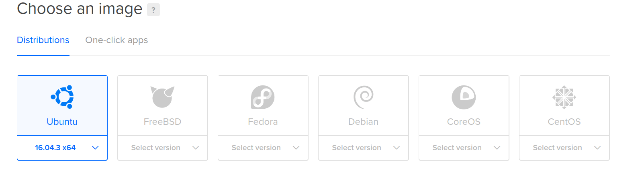Click the Ubuntu logo icon

click(62, 97)
